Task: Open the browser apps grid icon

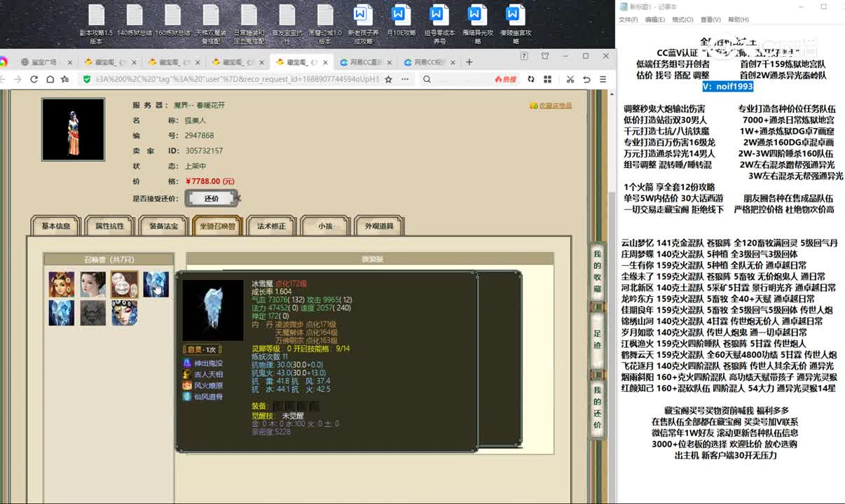Action: (x=547, y=79)
